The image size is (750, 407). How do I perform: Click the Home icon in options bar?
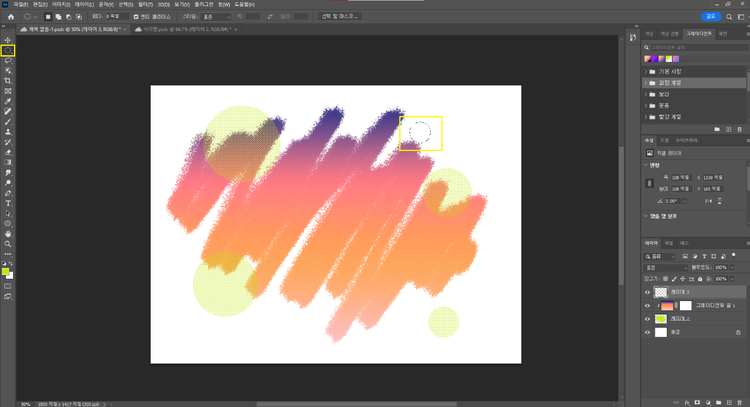click(11, 17)
